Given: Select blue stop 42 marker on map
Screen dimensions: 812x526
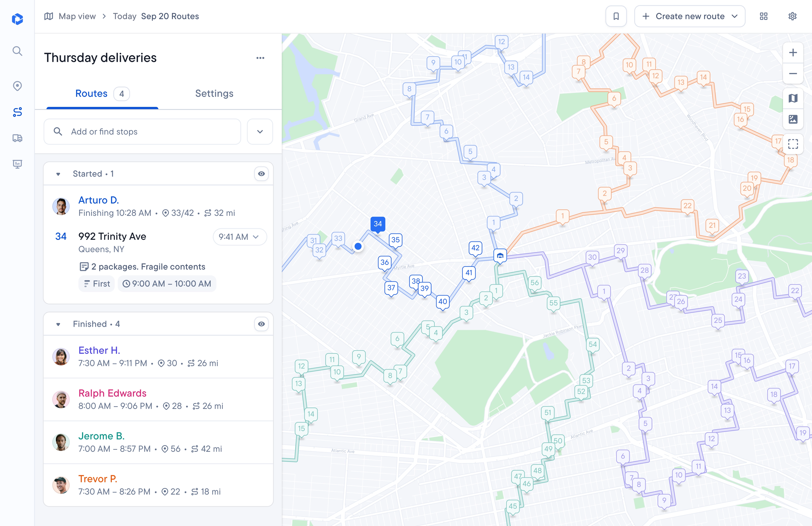Looking at the screenshot, I should click(x=475, y=249).
